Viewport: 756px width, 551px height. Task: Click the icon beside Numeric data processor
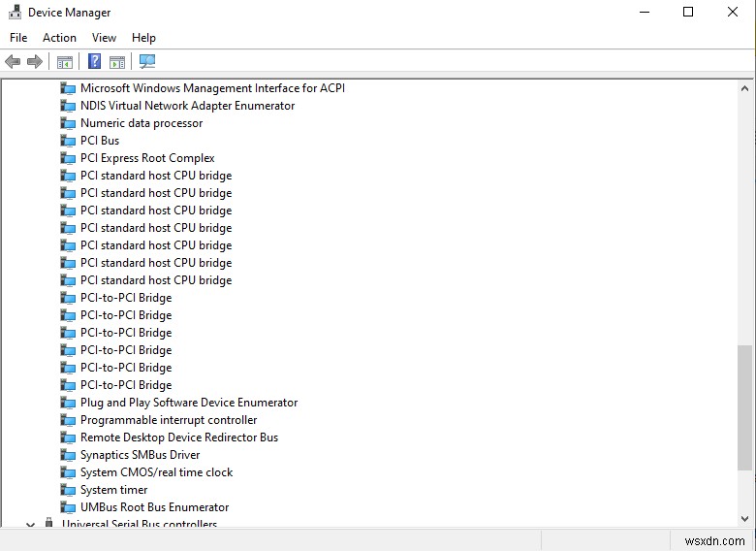(x=68, y=123)
